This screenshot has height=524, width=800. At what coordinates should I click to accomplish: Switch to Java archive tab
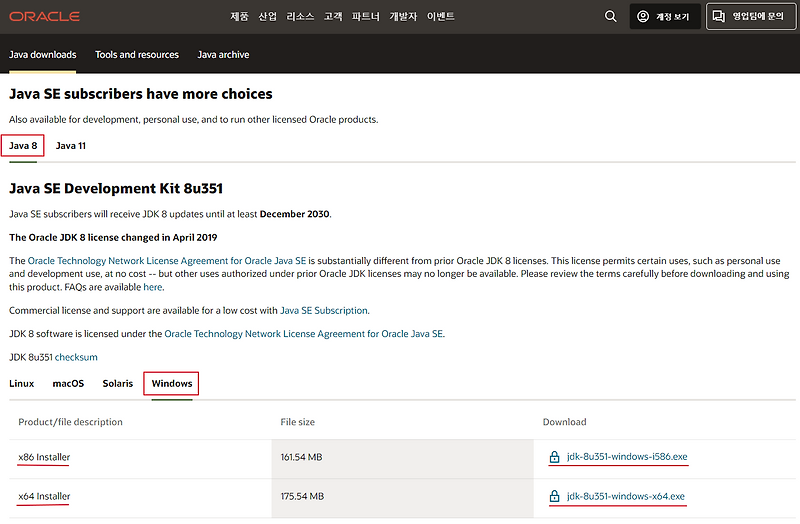pos(223,55)
